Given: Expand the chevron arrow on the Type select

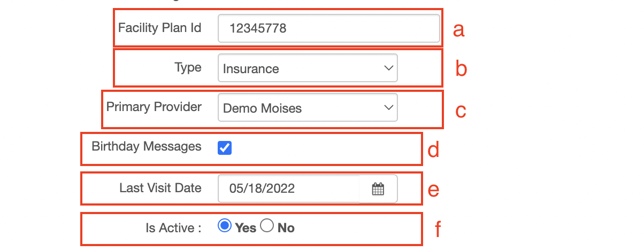Looking at the screenshot, I should point(388,68).
